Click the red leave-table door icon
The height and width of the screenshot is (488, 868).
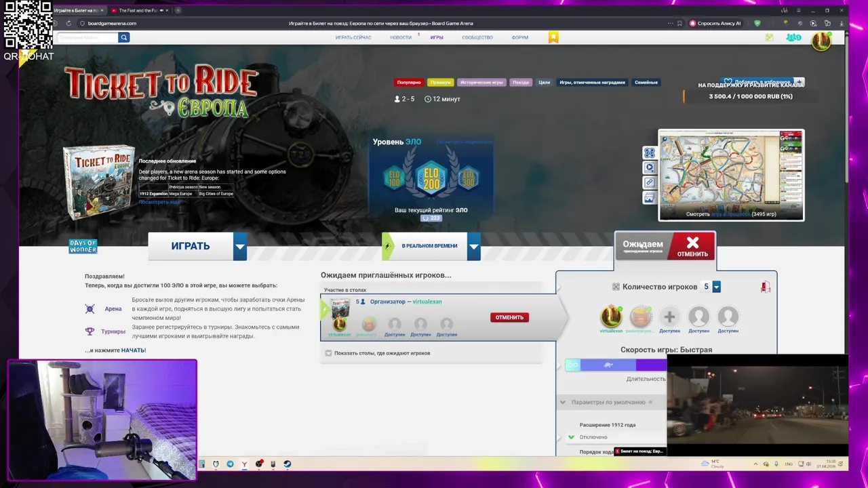pyautogui.click(x=765, y=287)
